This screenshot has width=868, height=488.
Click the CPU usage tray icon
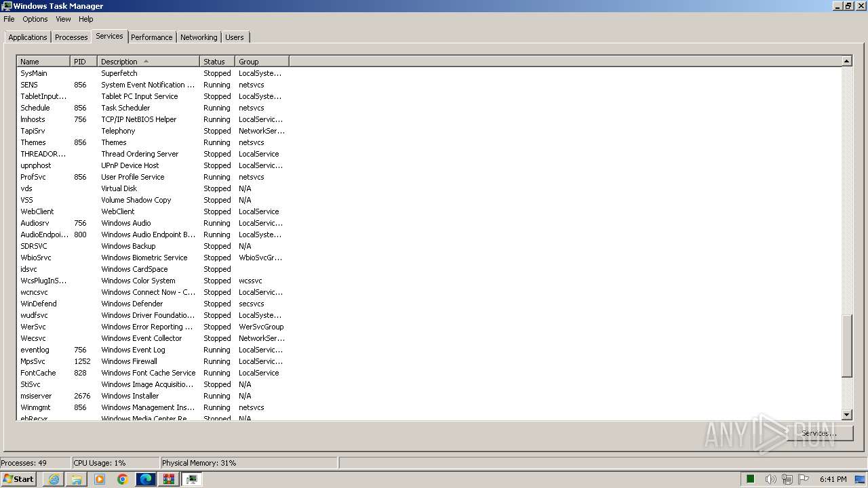(x=751, y=479)
